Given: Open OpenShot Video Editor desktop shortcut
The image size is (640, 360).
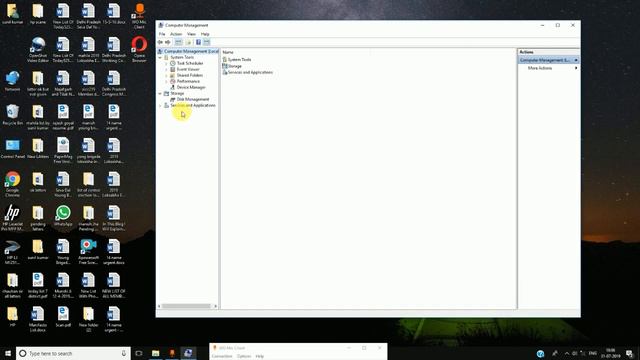Looking at the screenshot, I should pos(38,49).
